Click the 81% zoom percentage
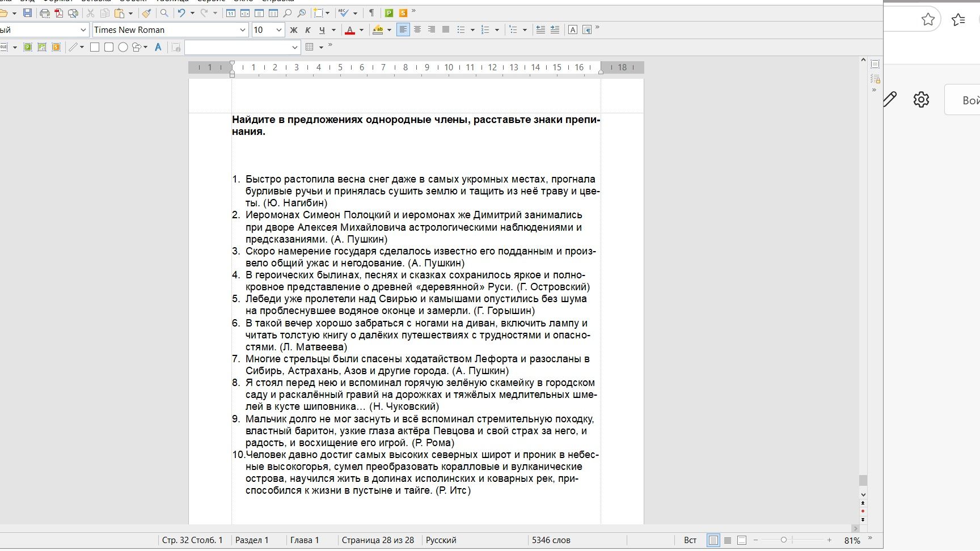 [x=852, y=541]
